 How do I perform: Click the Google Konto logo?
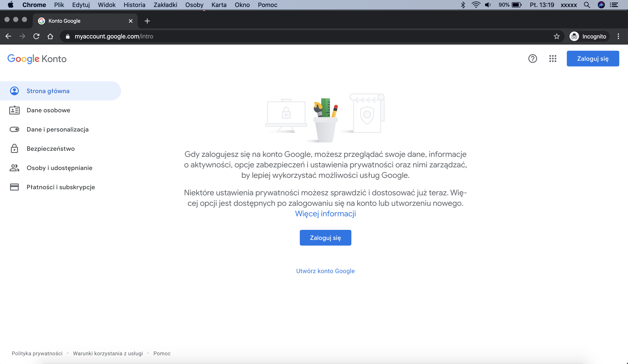pos(37,59)
